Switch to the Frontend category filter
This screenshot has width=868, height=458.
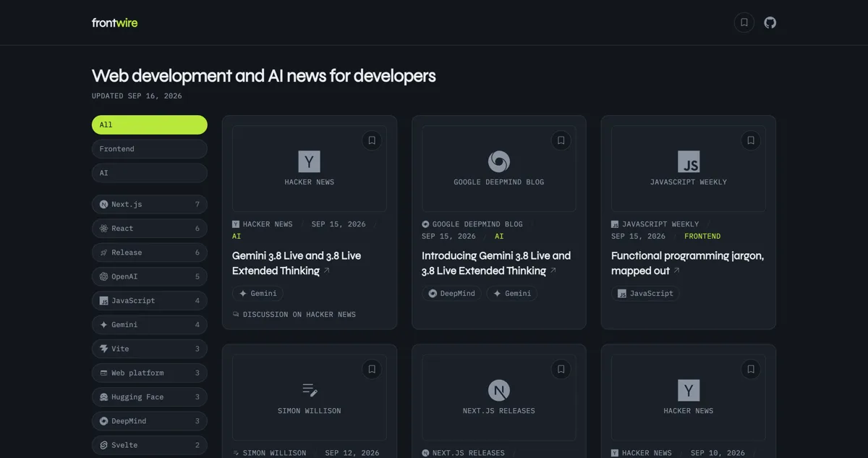(150, 149)
